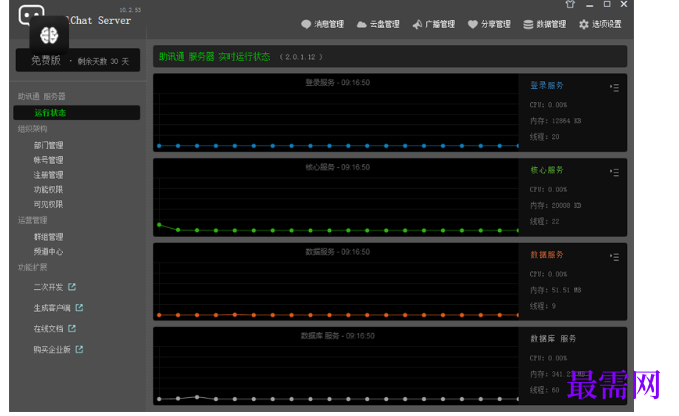The width and height of the screenshot is (679, 416).
Task: Click the 助讯通 服务器 sidebar header
Action: click(x=42, y=96)
